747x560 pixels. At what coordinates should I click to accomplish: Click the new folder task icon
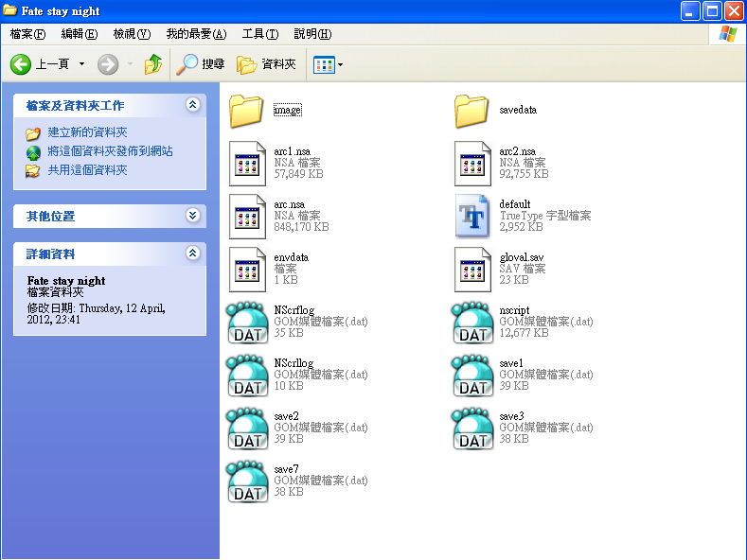(33, 133)
